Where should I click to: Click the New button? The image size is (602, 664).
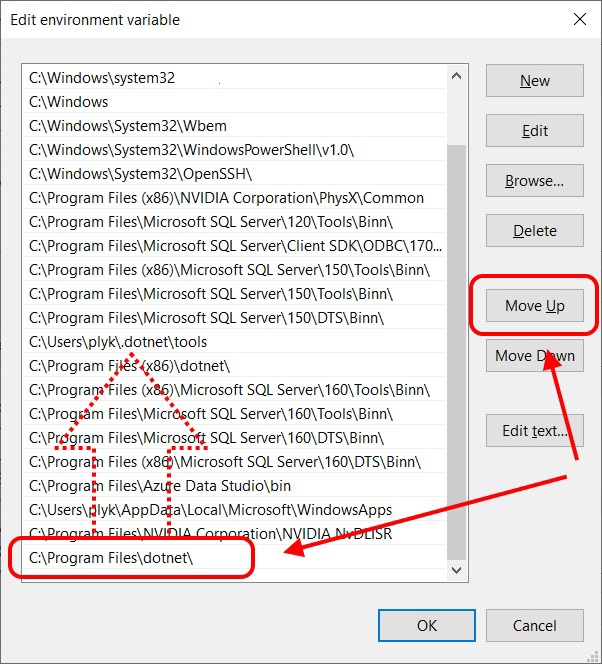535,80
